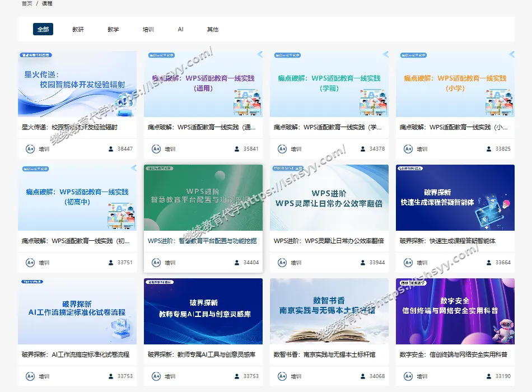Click A+ badge icon on (学前) course card
The width and height of the screenshot is (532, 392).
282,149
